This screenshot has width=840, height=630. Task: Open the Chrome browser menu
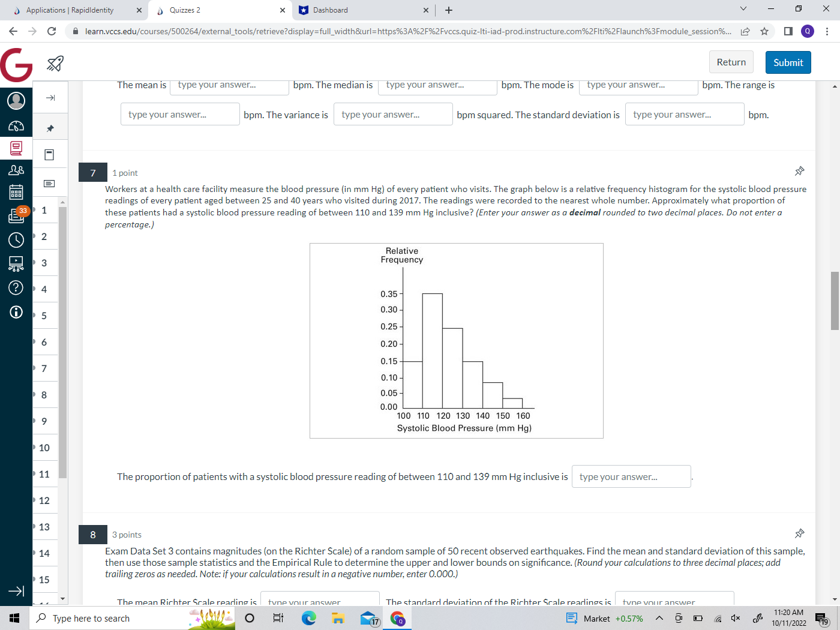[827, 31]
